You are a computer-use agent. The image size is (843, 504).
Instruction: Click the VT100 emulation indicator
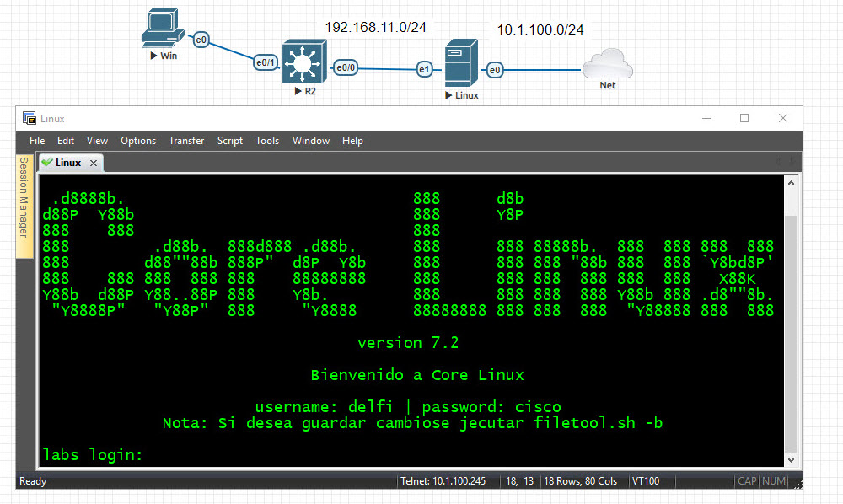tap(646, 481)
